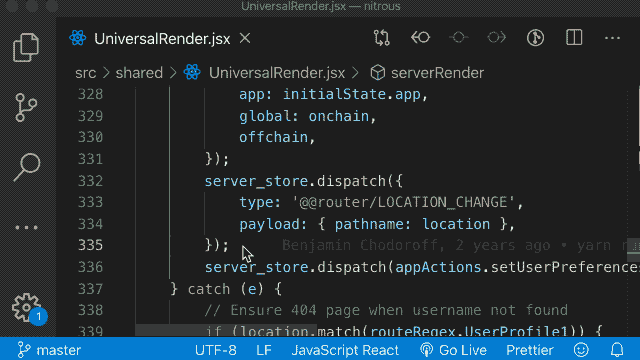Screen dimensions: 640x360
Task: Click the Prettier status bar item
Action: pos(530,350)
